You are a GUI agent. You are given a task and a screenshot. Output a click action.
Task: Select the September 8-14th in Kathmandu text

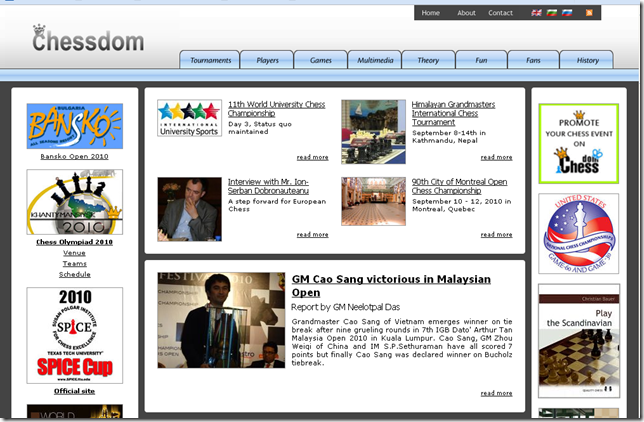point(449,137)
